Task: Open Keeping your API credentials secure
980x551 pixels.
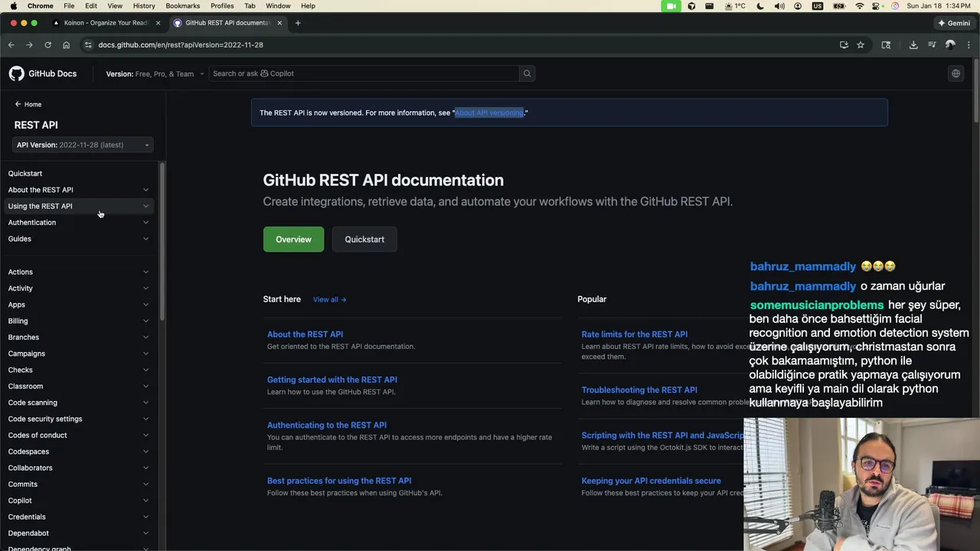Action: tap(651, 481)
